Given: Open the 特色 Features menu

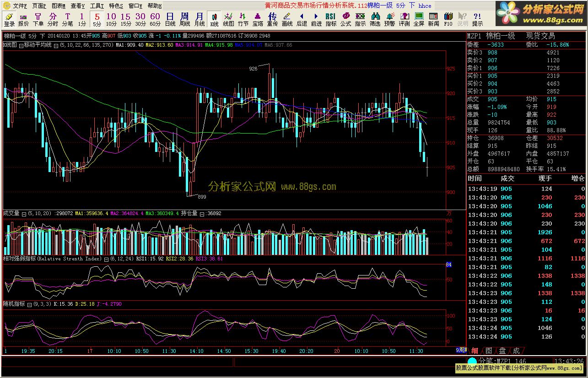Looking at the screenshot, I should click(x=116, y=6).
